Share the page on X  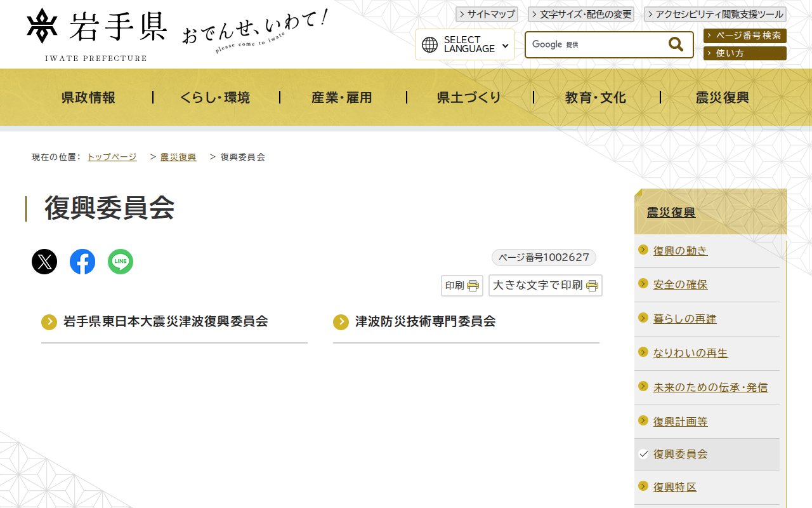coord(44,261)
